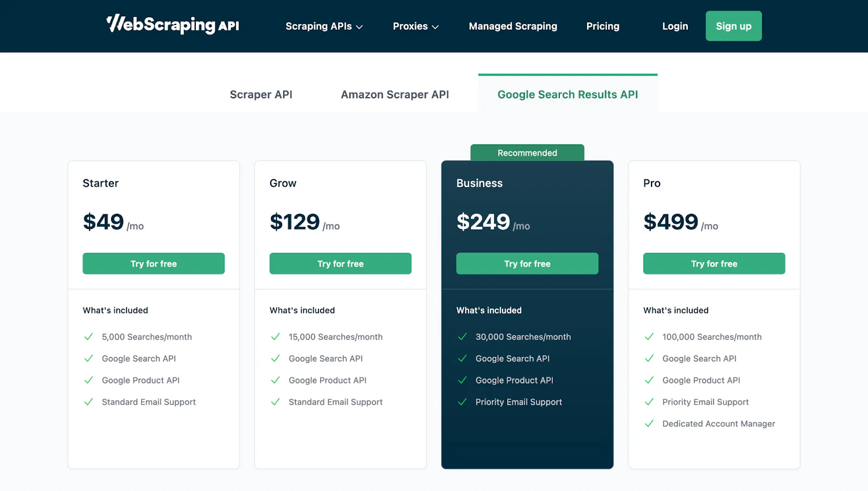The image size is (868, 491).
Task: Click the text 100,000 Searches/month
Action: tap(712, 337)
